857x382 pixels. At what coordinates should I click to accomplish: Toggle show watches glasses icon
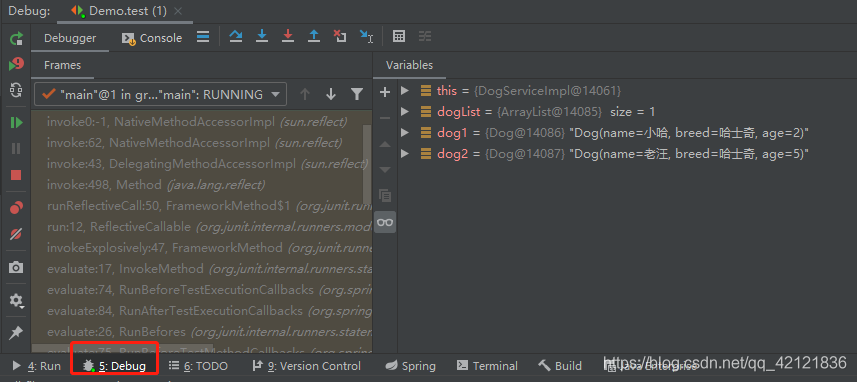pos(385,222)
